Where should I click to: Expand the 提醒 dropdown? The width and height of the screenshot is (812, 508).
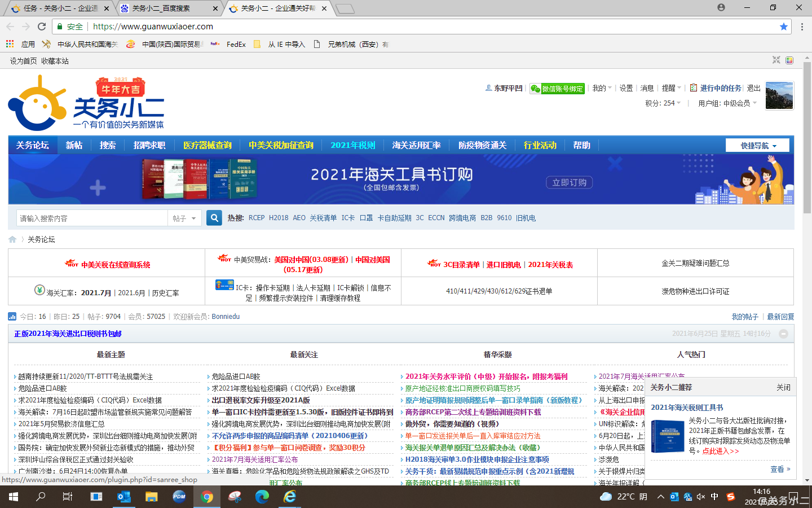671,88
